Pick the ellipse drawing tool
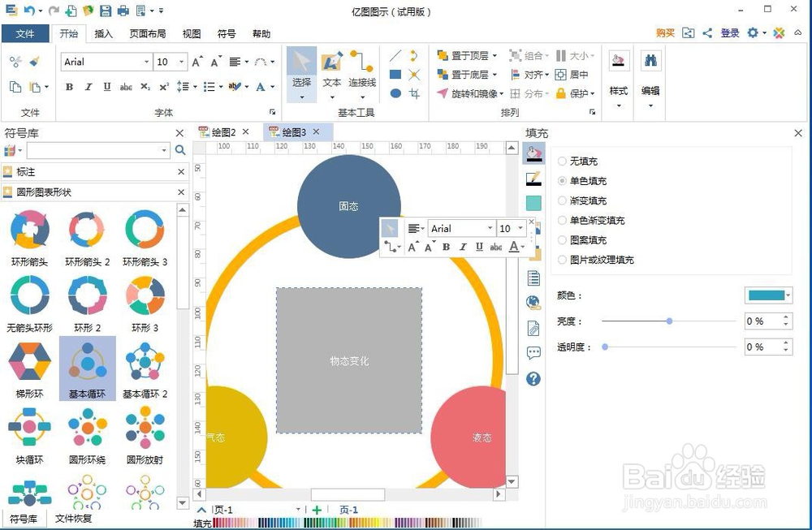Image resolution: width=812 pixels, height=530 pixels. [395, 93]
